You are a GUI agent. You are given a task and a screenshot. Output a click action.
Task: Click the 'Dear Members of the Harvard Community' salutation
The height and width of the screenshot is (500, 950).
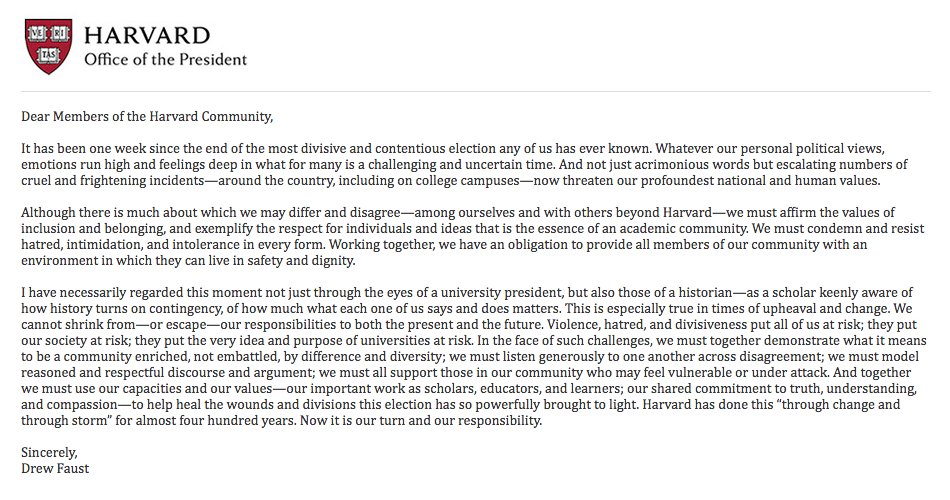[x=145, y=117]
